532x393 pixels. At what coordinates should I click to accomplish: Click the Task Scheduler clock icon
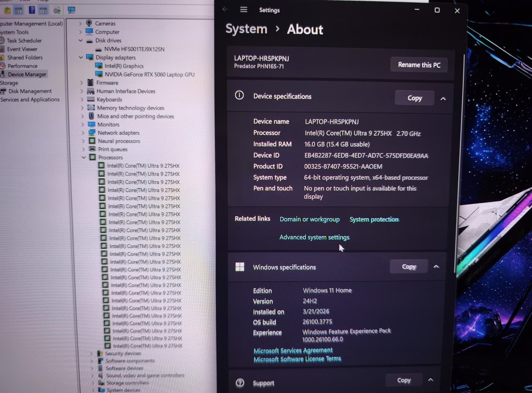point(2,40)
